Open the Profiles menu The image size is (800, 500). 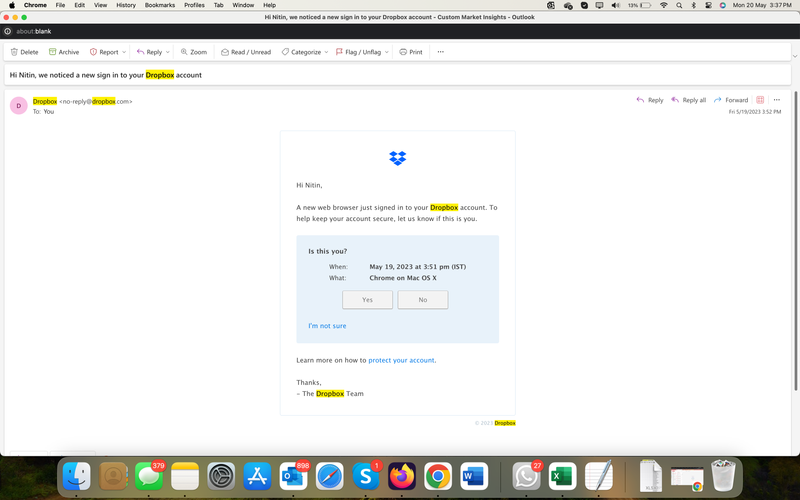[194, 5]
